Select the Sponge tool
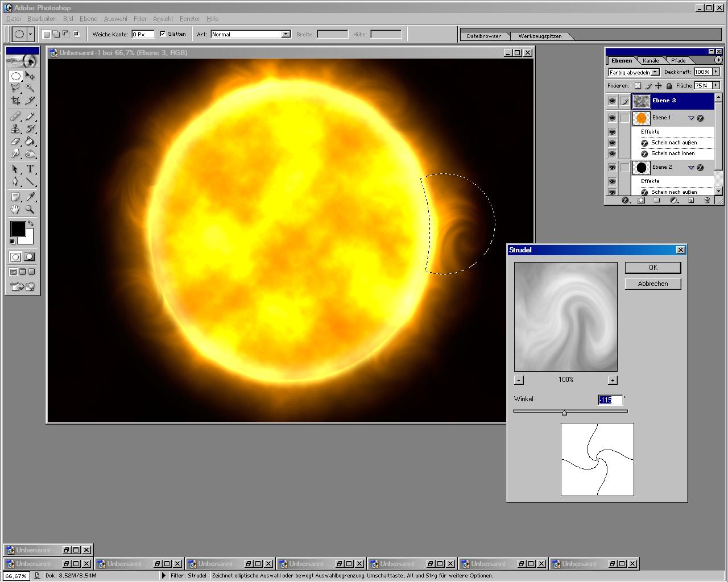Image resolution: width=728 pixels, height=582 pixels. pyautogui.click(x=30, y=153)
